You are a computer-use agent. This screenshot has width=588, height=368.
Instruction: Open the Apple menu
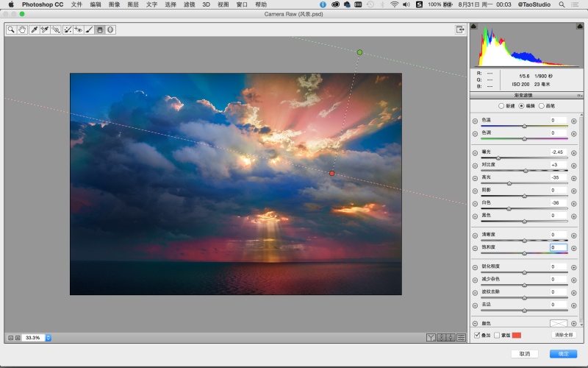(11, 4)
